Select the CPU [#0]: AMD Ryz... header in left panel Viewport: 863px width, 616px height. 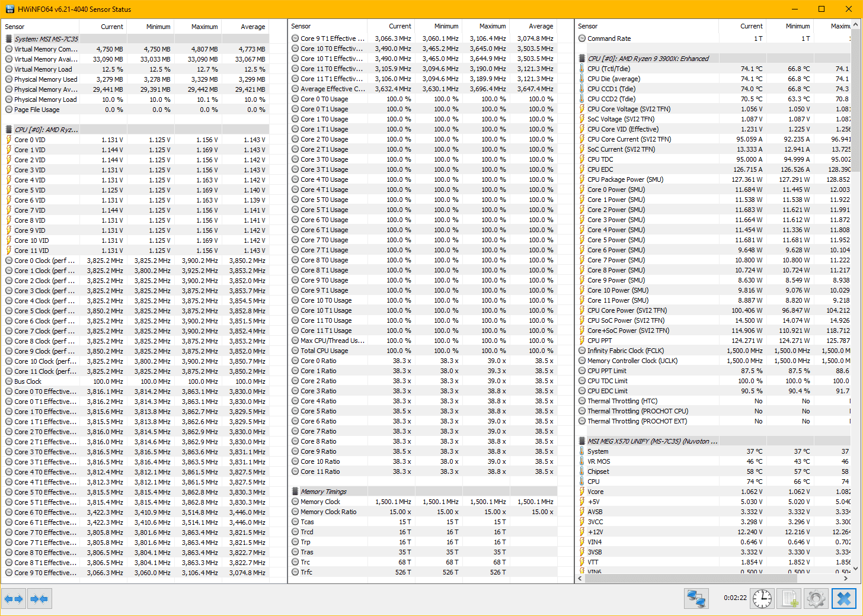click(136, 130)
